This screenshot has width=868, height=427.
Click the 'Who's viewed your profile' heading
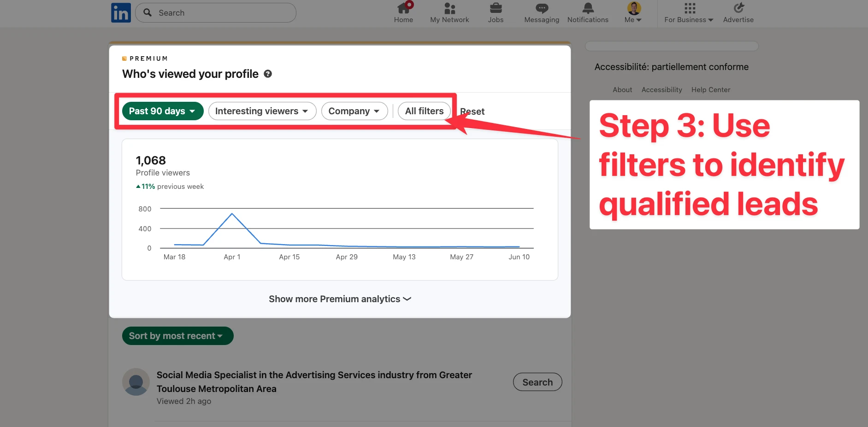(190, 74)
